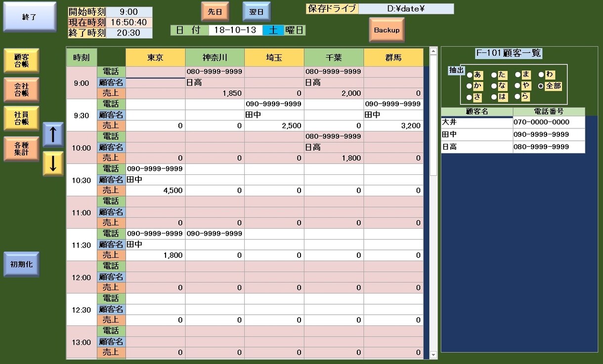Click 田中 in 群馬 column at 9:30
603x364 pixels.
(394, 115)
